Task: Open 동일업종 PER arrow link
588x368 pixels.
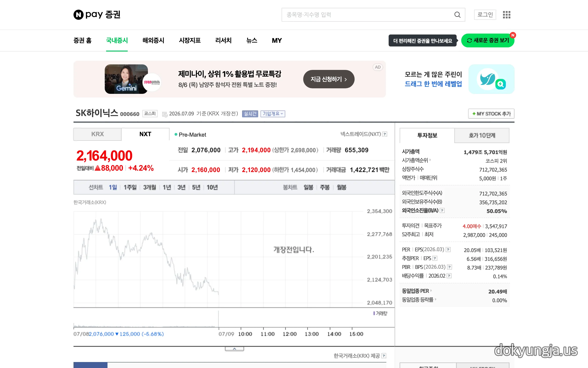Action: [431, 290]
